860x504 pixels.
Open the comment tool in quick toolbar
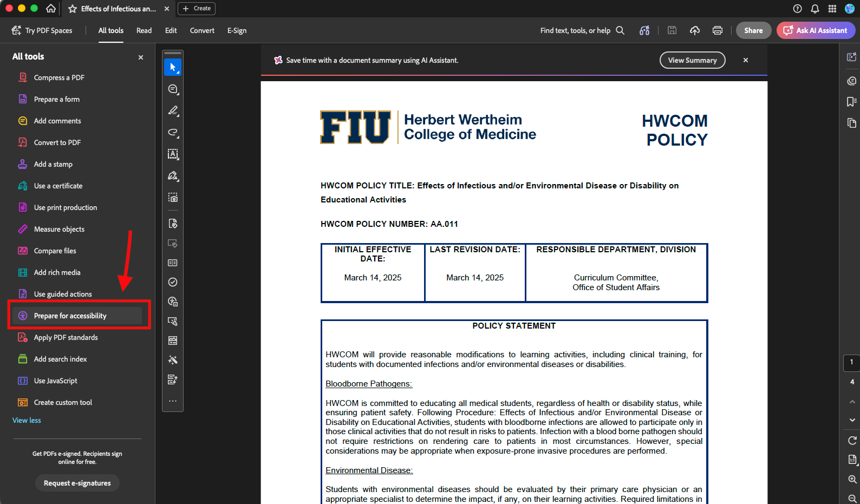click(173, 89)
